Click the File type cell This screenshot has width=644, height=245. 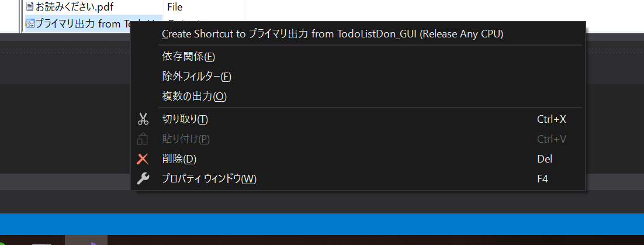(x=175, y=7)
